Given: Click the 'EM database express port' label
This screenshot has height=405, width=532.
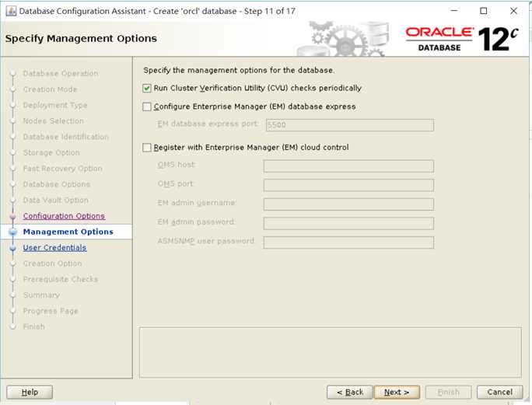Looking at the screenshot, I should point(208,124).
